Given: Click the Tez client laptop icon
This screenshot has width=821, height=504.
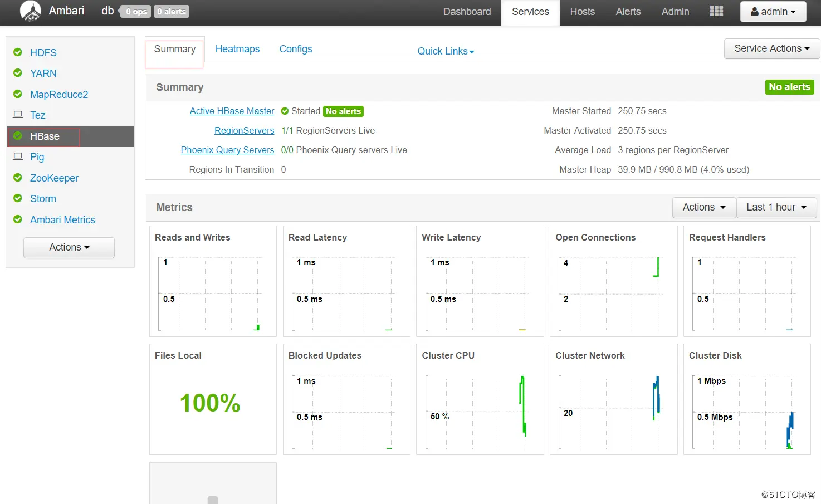Looking at the screenshot, I should (18, 115).
